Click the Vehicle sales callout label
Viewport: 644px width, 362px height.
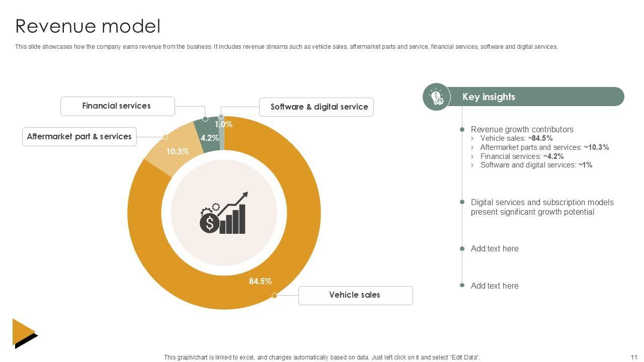(355, 295)
